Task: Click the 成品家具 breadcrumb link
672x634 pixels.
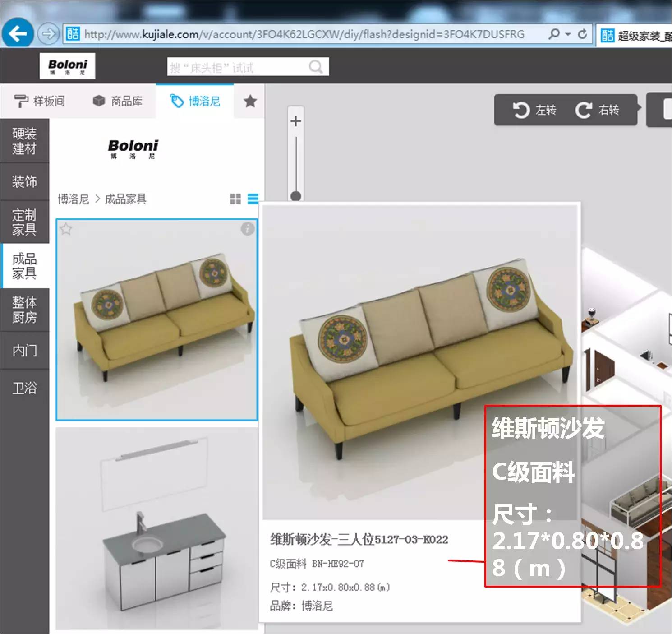Action: 126,199
